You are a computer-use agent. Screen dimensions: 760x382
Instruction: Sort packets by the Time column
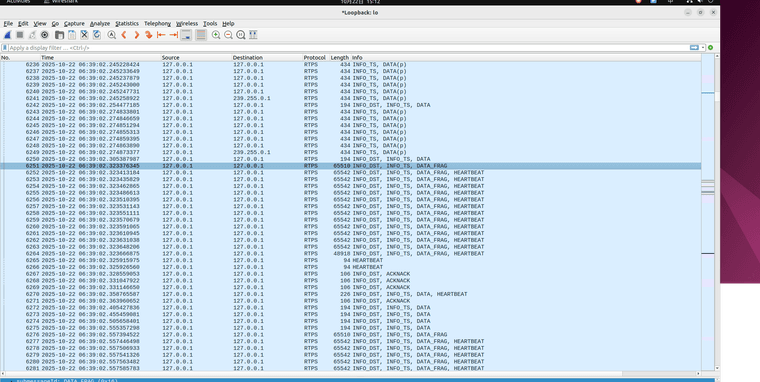coord(101,58)
